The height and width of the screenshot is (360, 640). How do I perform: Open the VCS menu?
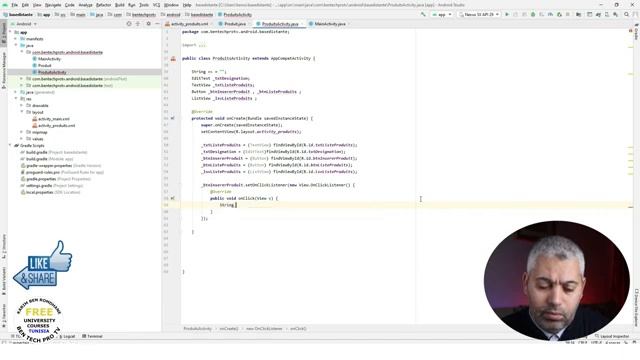(x=156, y=5)
